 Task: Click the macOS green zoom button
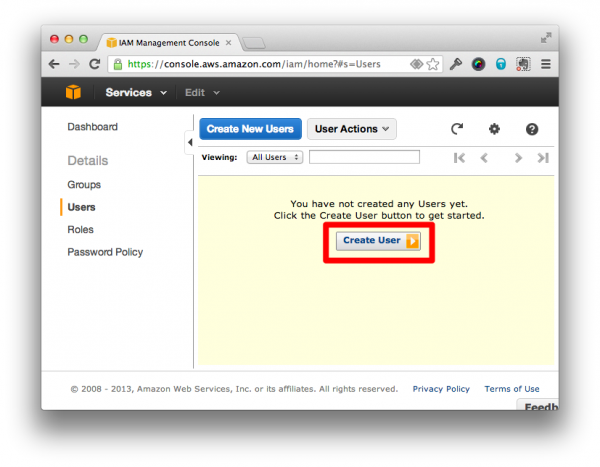[x=83, y=39]
